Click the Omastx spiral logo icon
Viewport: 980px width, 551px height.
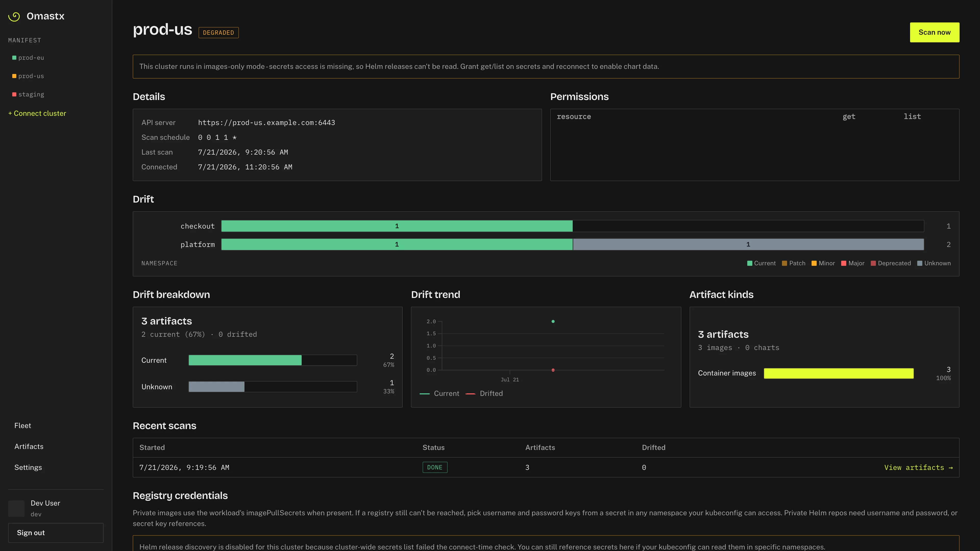point(14,16)
